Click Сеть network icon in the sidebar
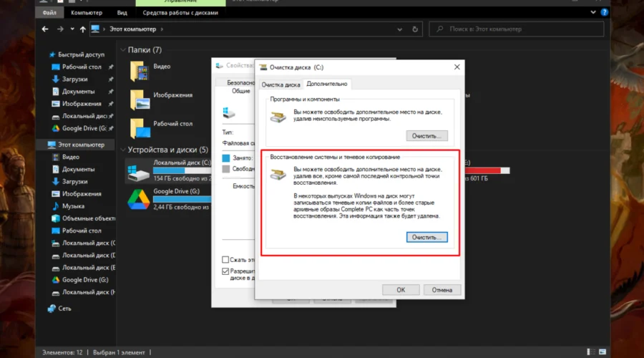Image resolution: width=644 pixels, height=358 pixels. tap(52, 309)
